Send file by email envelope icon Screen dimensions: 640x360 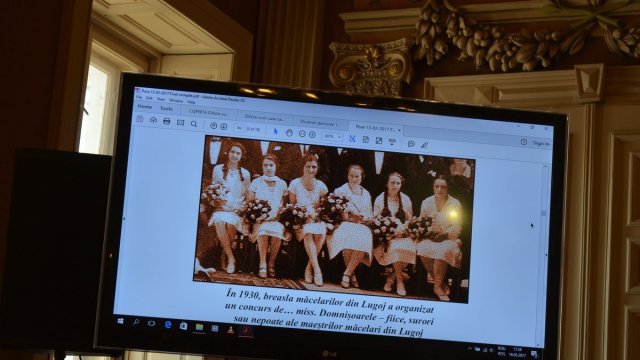pyautogui.click(x=180, y=122)
